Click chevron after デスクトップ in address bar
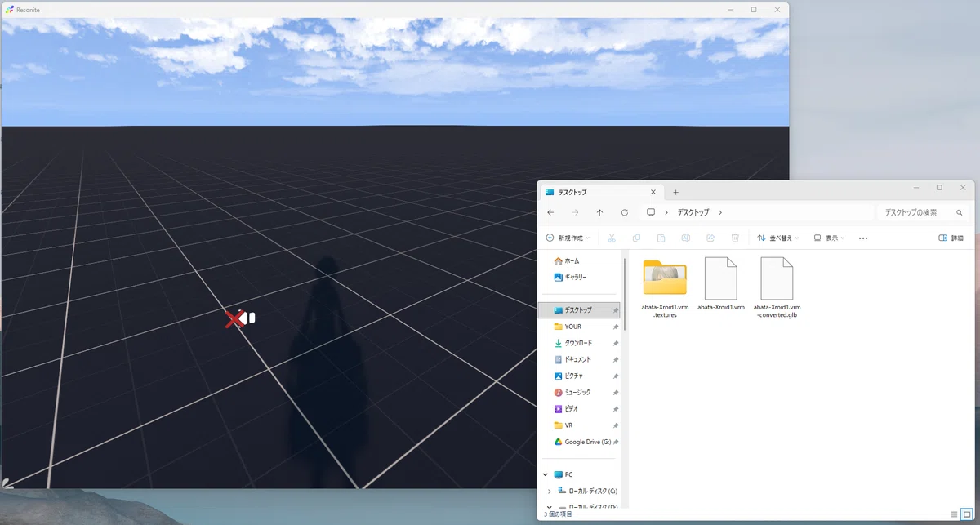Viewport: 980px width, 525px height. pos(720,212)
